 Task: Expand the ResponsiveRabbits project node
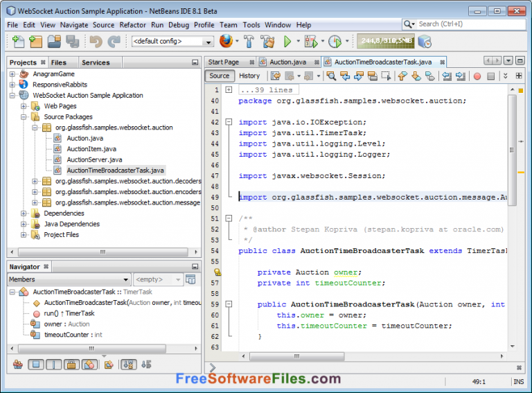12,85
